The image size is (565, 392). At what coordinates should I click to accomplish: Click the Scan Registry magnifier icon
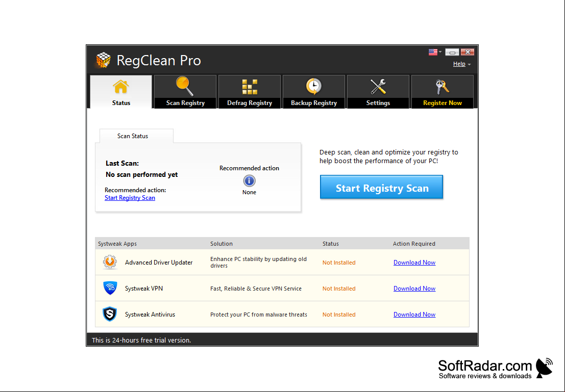click(185, 86)
